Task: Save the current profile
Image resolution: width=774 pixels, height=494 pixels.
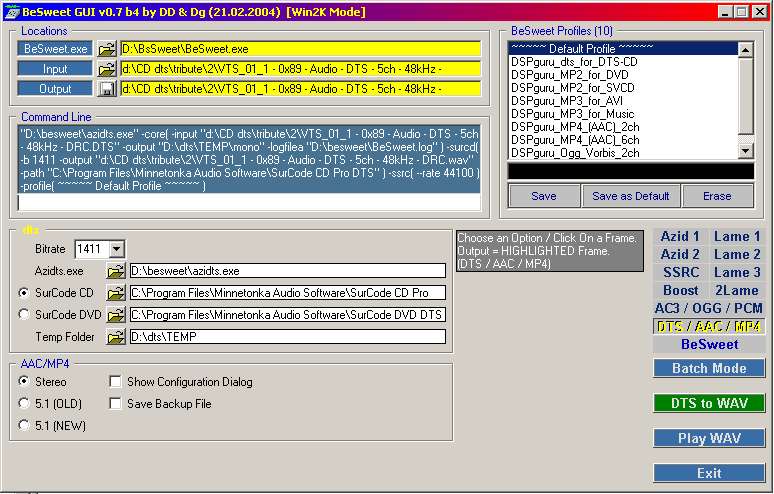Action: [x=544, y=196]
